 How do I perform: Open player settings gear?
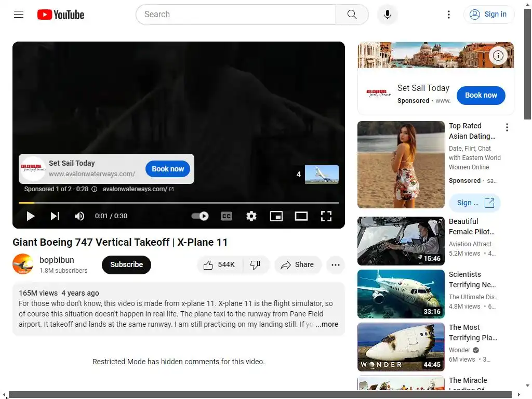point(251,216)
